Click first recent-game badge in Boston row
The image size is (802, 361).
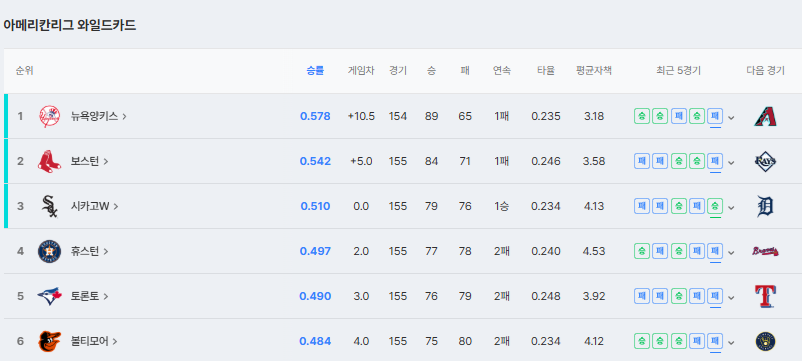click(642, 162)
